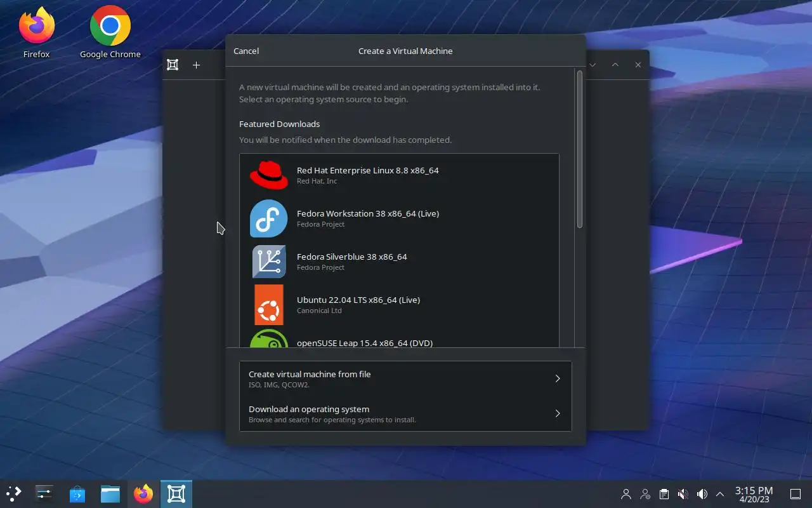Click the Boxes app icon in the background window header

click(x=173, y=65)
